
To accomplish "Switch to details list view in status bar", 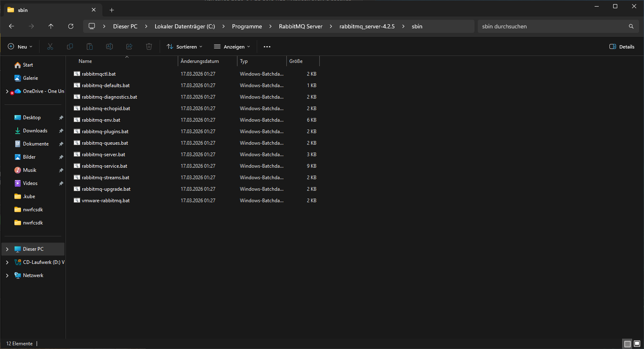I will click(628, 344).
